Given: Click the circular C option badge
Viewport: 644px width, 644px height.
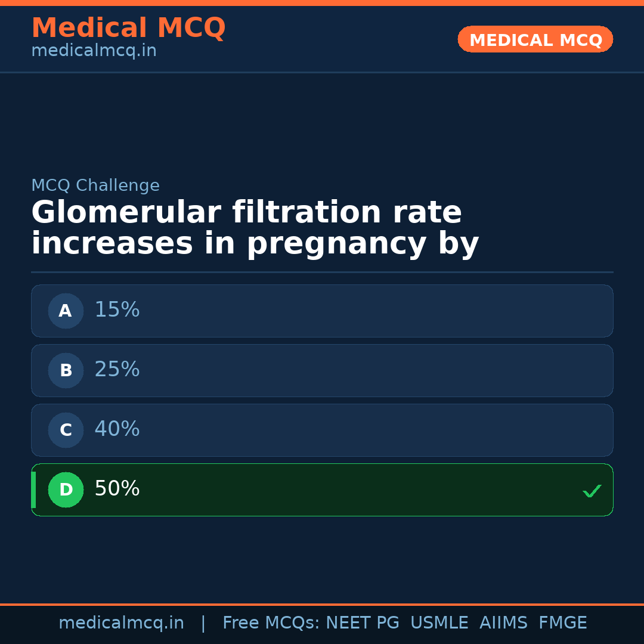Looking at the screenshot, I should [66, 430].
